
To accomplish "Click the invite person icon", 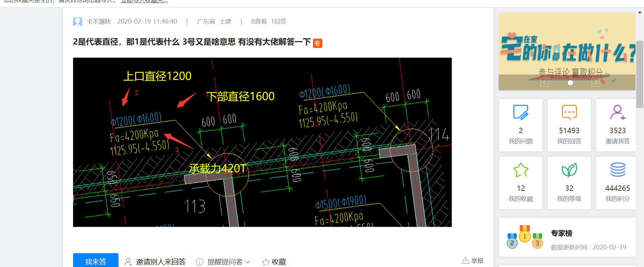I will (x=128, y=262).
